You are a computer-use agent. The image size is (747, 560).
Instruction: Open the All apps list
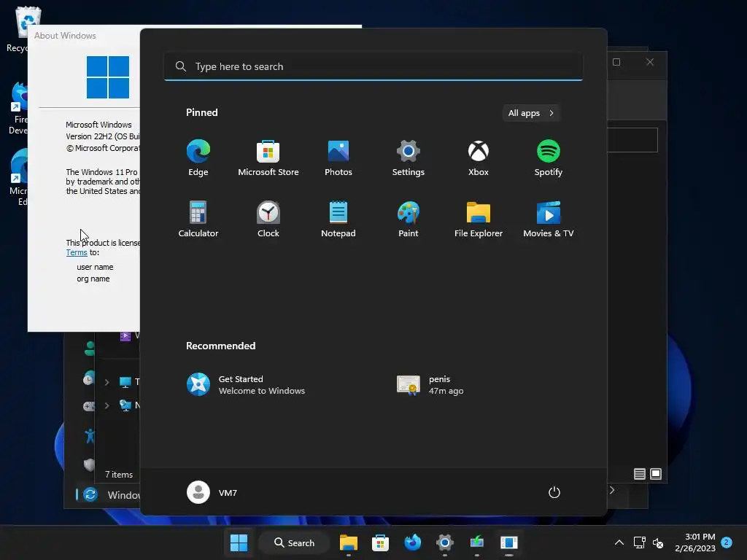click(531, 113)
